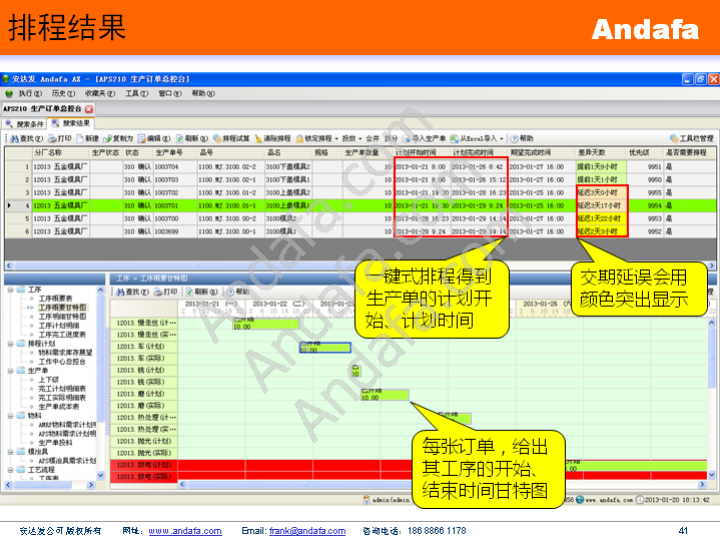Image resolution: width=720 pixels, height=540 pixels.
Task: Click the 编辑 edit icon in toolbar
Action: pos(142,139)
